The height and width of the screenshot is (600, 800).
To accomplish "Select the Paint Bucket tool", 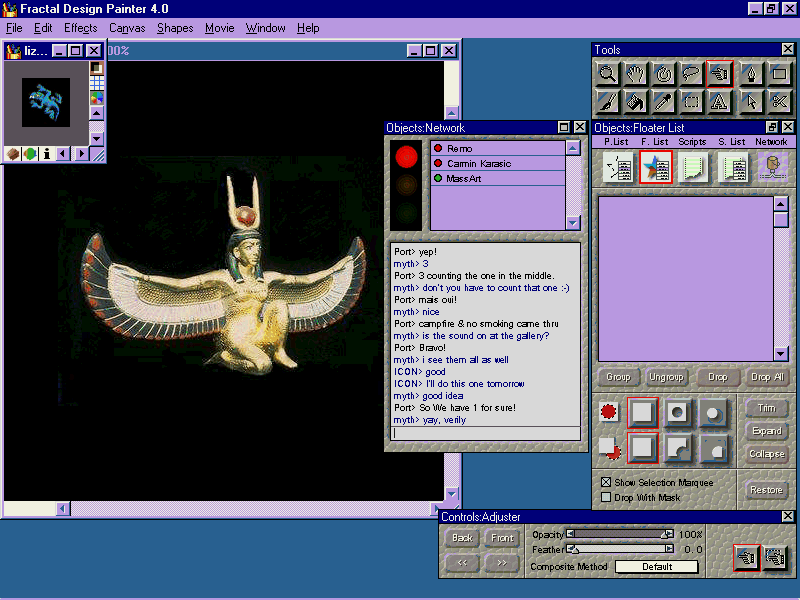I will pyautogui.click(x=635, y=102).
